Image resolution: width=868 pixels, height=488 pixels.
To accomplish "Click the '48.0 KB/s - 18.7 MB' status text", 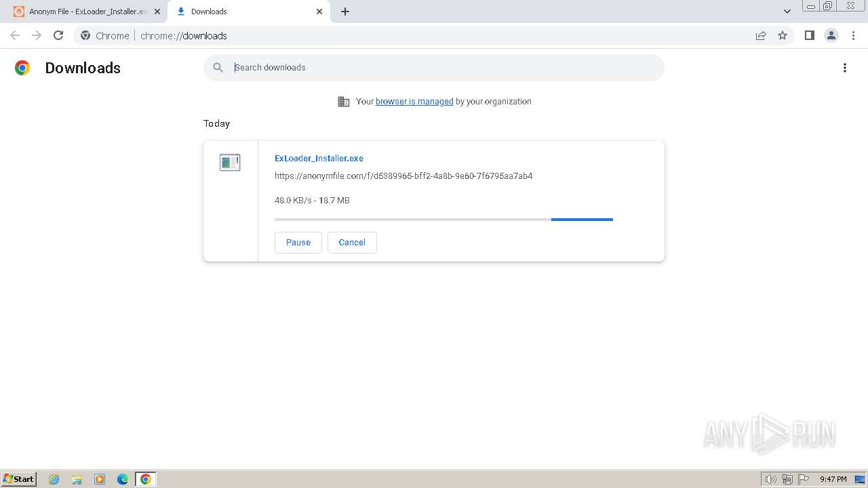I will tap(312, 200).
